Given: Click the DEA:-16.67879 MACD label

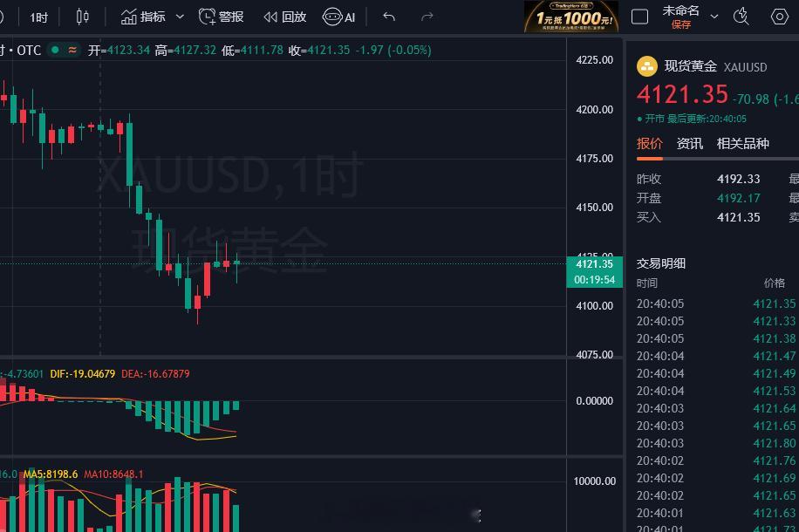Looking at the screenshot, I should coord(155,374).
